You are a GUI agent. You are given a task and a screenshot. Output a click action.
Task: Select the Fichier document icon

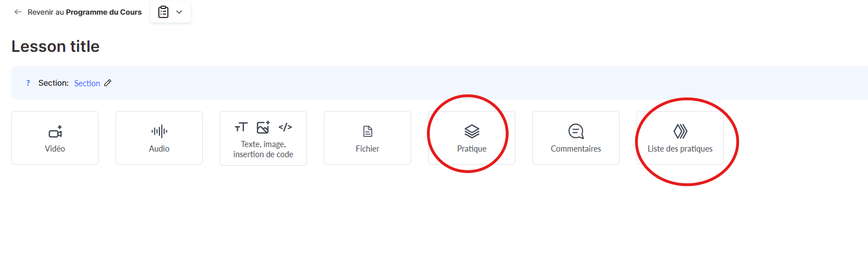(x=367, y=132)
